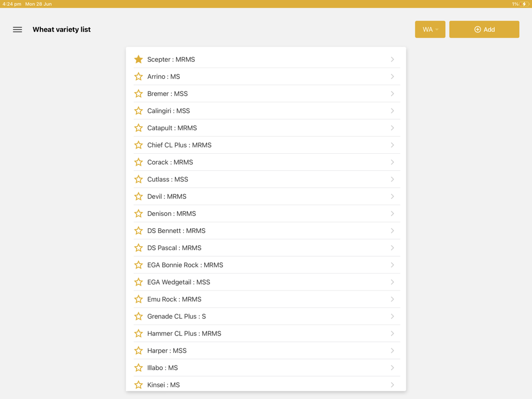Click the chevron on Chief CL Plus row
Viewport: 532px width, 399px height.
click(x=392, y=145)
